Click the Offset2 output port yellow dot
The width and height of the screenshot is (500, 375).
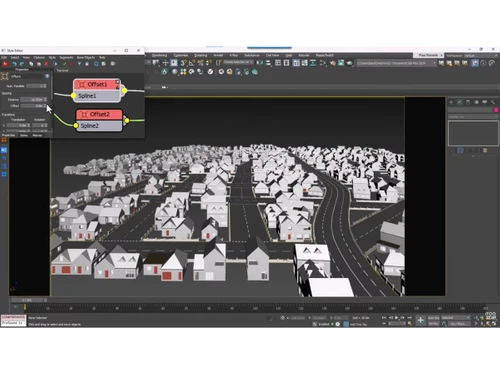(x=127, y=120)
